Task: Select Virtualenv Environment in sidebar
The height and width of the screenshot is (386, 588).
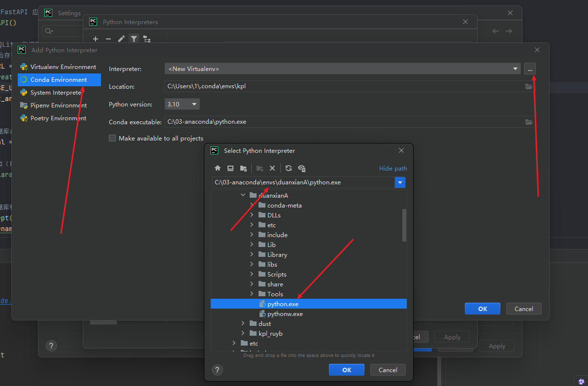Action: coord(59,67)
